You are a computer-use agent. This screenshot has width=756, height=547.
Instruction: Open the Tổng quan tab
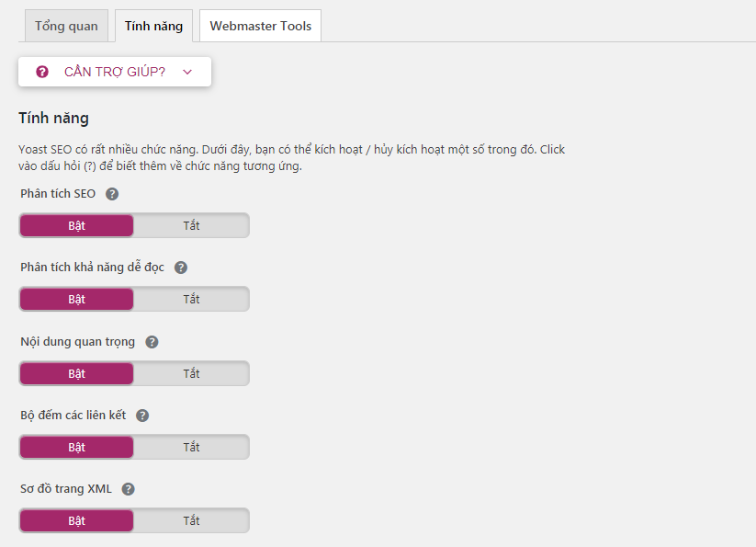tap(66, 26)
